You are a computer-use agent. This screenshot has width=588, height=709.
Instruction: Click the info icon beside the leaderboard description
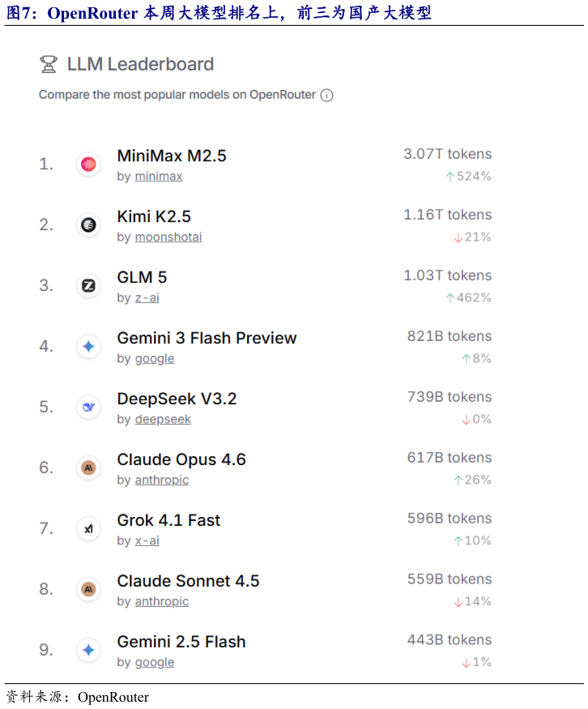(x=326, y=95)
